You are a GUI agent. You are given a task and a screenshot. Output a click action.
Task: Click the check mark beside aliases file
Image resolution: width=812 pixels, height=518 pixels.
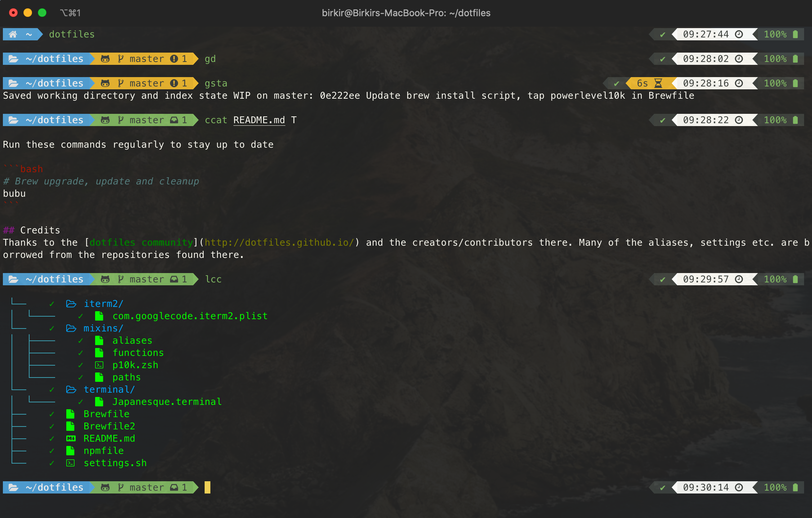pos(81,340)
